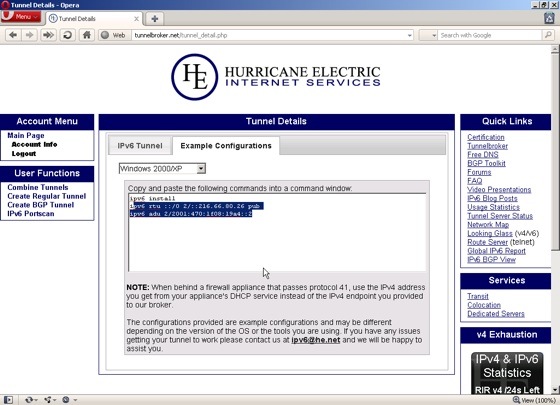Open the Network Map link

click(x=488, y=225)
